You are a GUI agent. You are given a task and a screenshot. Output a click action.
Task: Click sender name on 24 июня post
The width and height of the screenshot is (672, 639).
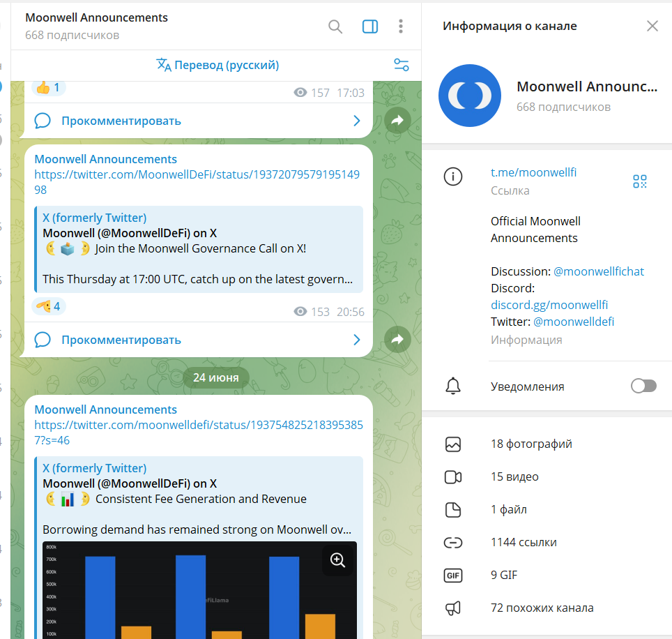coord(105,409)
